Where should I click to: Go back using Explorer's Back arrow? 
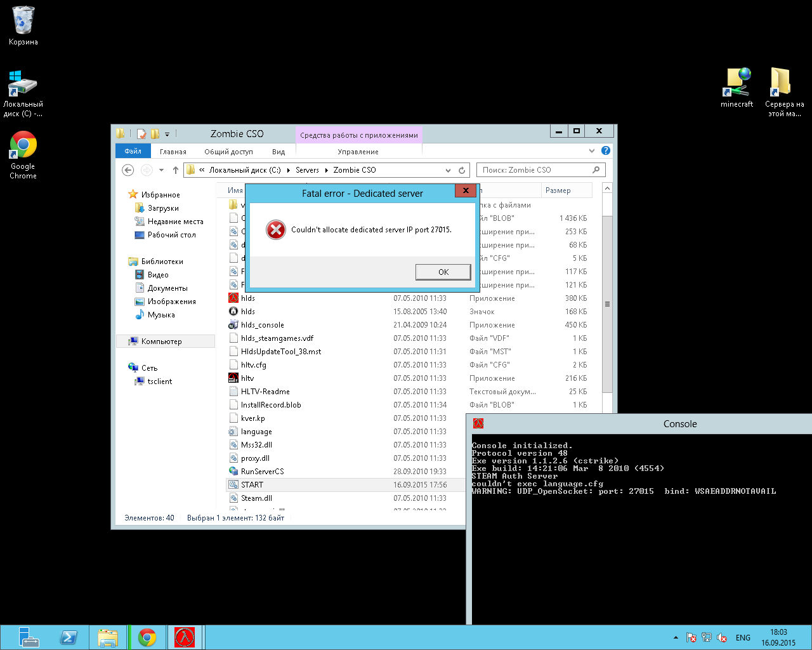tap(128, 170)
